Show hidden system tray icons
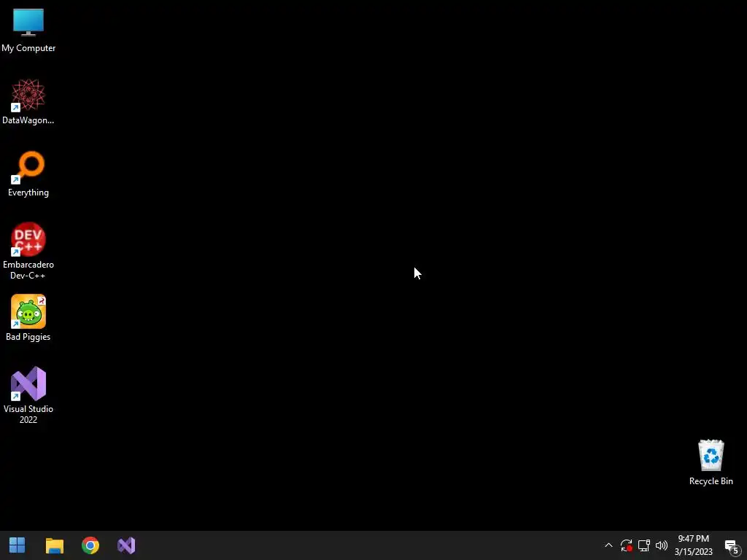The height and width of the screenshot is (560, 747). click(608, 545)
